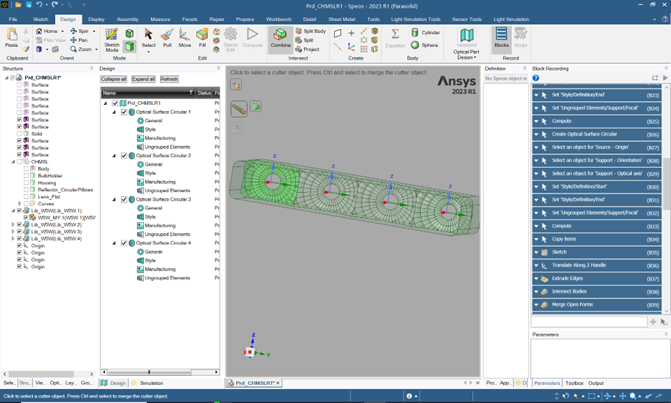Click the Fill tool icon
This screenshot has width=671, height=403.
click(202, 38)
